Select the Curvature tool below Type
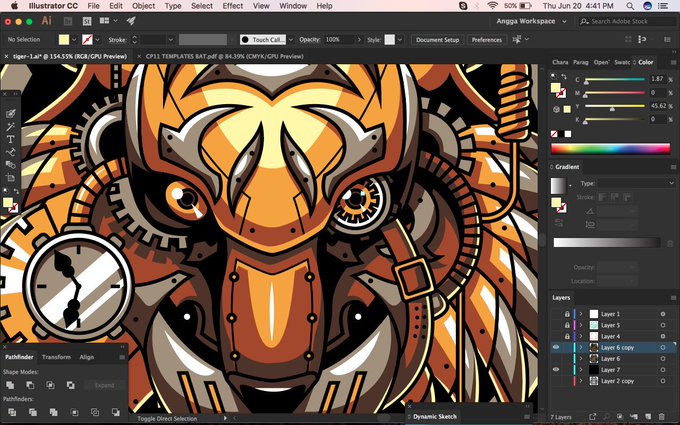Image resolution: width=680 pixels, height=425 pixels. tap(10, 152)
